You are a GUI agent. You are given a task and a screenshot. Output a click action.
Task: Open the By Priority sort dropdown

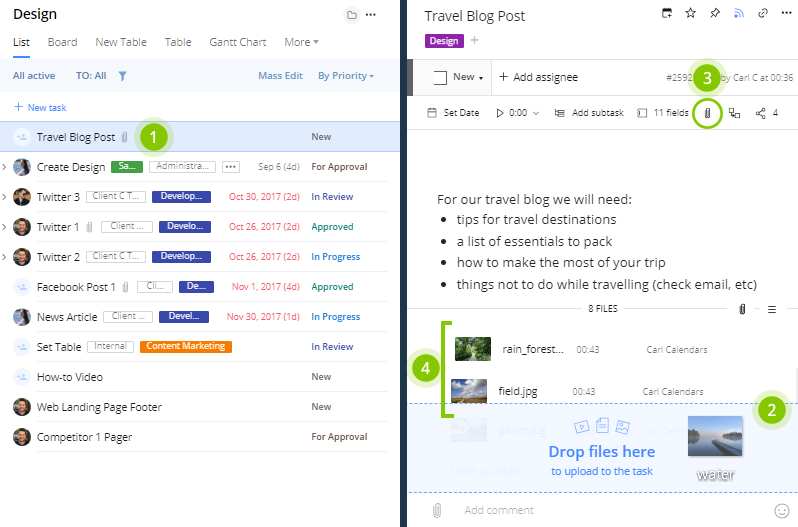pos(346,76)
